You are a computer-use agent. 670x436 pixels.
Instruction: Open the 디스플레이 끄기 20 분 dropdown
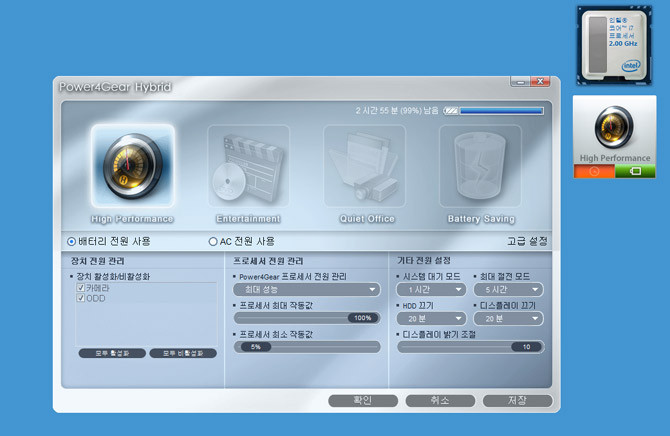pos(508,319)
